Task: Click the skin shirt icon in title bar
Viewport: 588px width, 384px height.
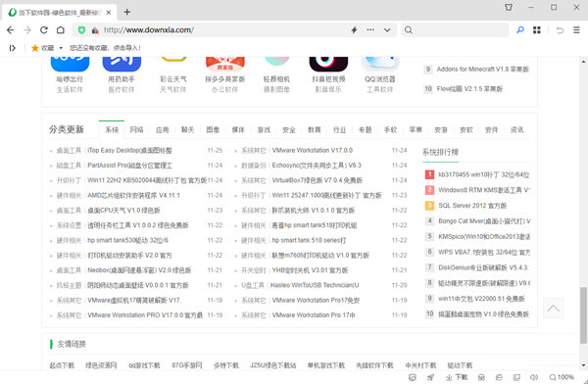Action: click(x=509, y=7)
